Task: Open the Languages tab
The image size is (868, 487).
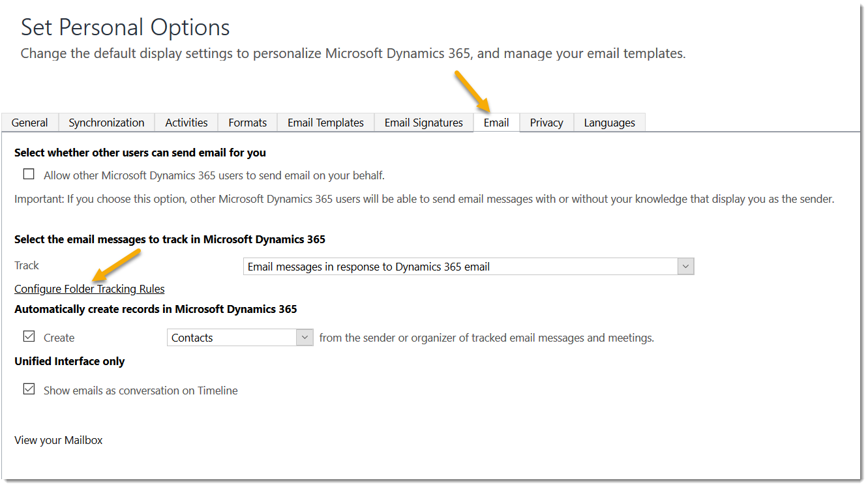Action: pyautogui.click(x=610, y=123)
